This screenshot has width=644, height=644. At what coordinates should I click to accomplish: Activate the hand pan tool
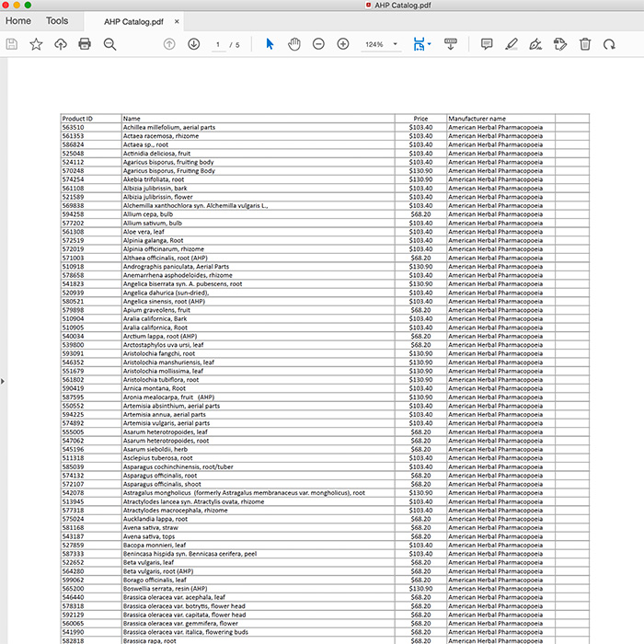coord(294,44)
